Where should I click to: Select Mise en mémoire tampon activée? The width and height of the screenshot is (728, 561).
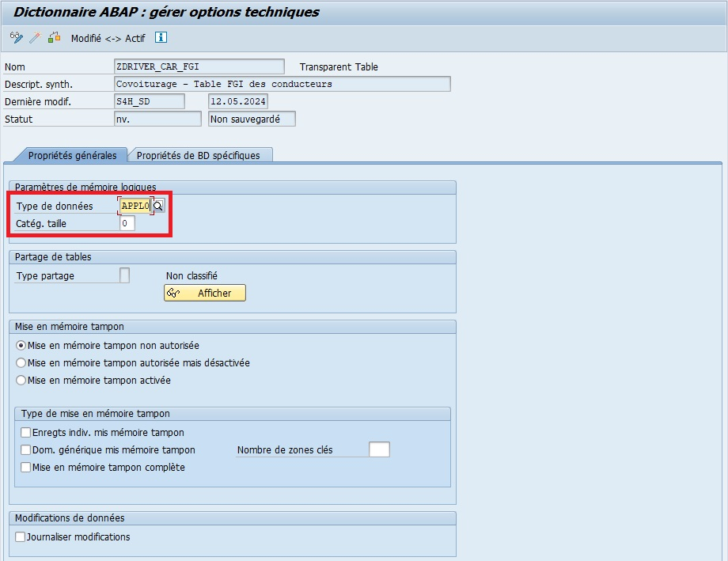21,381
